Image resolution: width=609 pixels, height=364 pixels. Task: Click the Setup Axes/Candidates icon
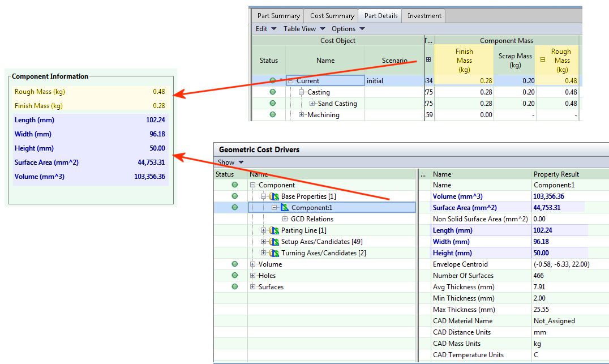click(x=275, y=242)
